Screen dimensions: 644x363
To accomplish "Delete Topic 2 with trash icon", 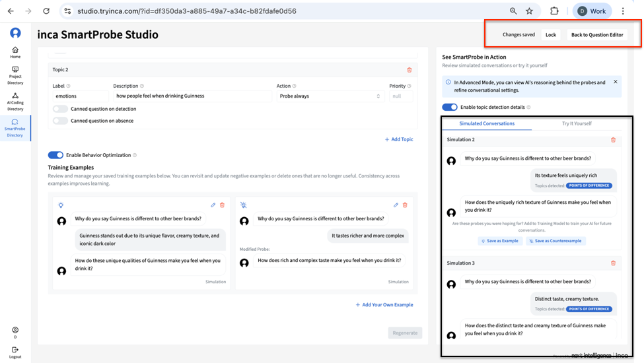I will [409, 69].
